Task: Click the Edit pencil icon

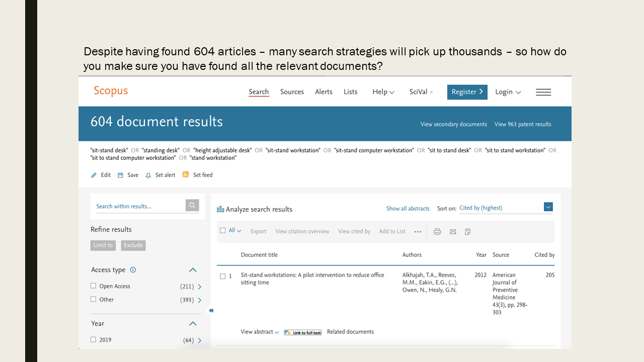Action: [x=94, y=175]
